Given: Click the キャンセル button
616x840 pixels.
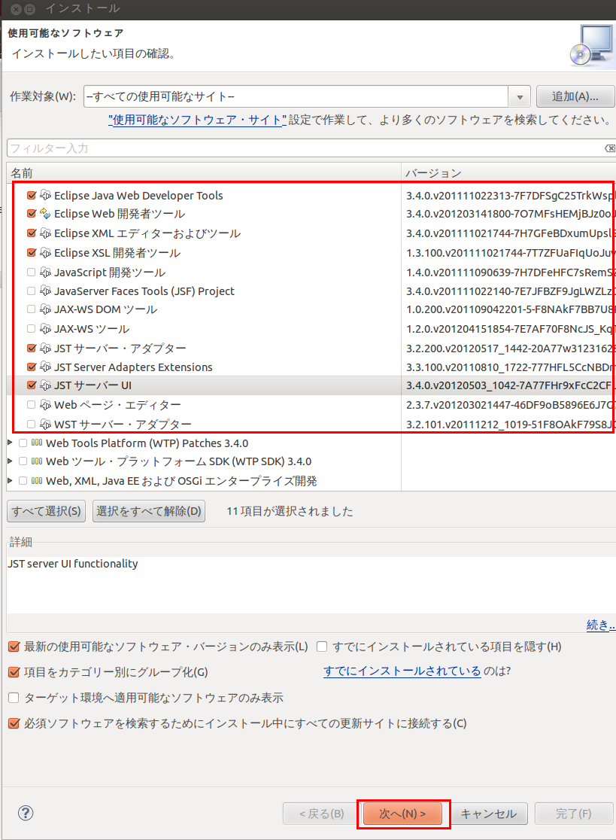Looking at the screenshot, I should [488, 814].
